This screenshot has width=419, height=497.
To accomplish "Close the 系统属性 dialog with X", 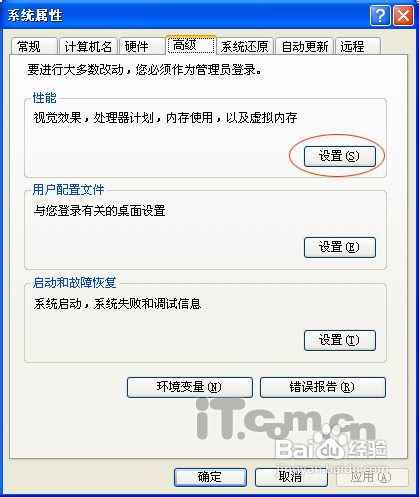I will pos(403,16).
